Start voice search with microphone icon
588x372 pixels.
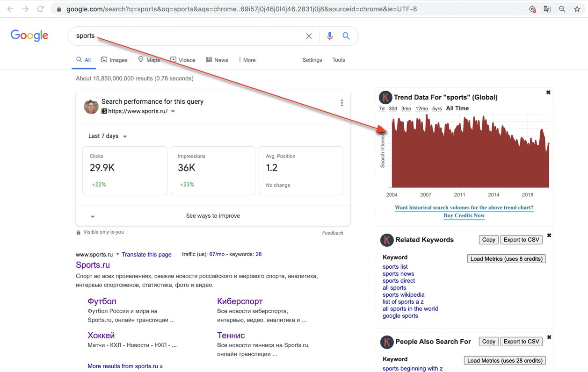330,36
